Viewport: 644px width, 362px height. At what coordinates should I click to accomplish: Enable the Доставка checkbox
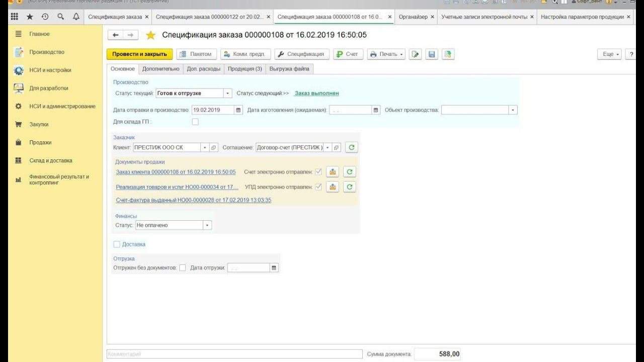point(117,244)
